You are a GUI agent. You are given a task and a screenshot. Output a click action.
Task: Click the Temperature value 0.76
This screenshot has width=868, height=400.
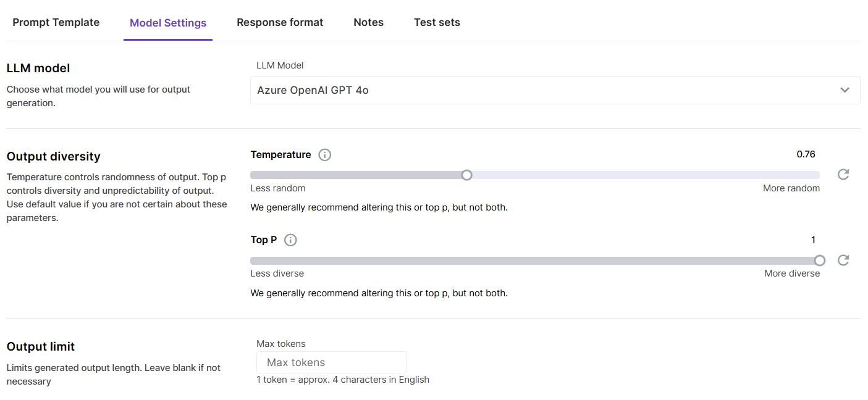[806, 154]
